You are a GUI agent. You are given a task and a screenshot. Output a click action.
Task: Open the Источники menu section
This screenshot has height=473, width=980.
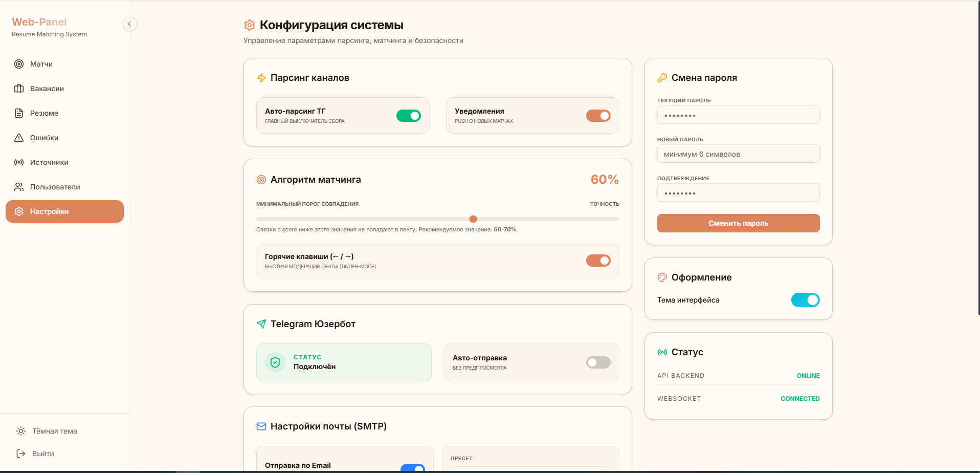64,162
